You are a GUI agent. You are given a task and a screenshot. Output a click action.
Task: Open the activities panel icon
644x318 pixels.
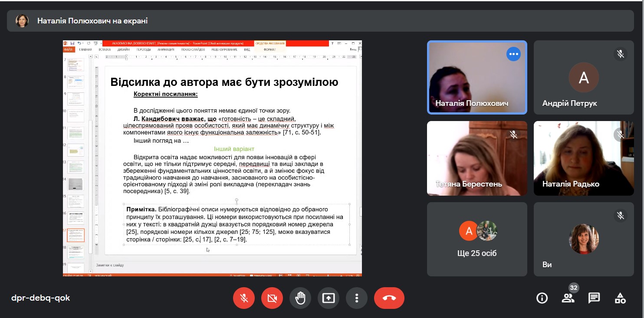620,298
